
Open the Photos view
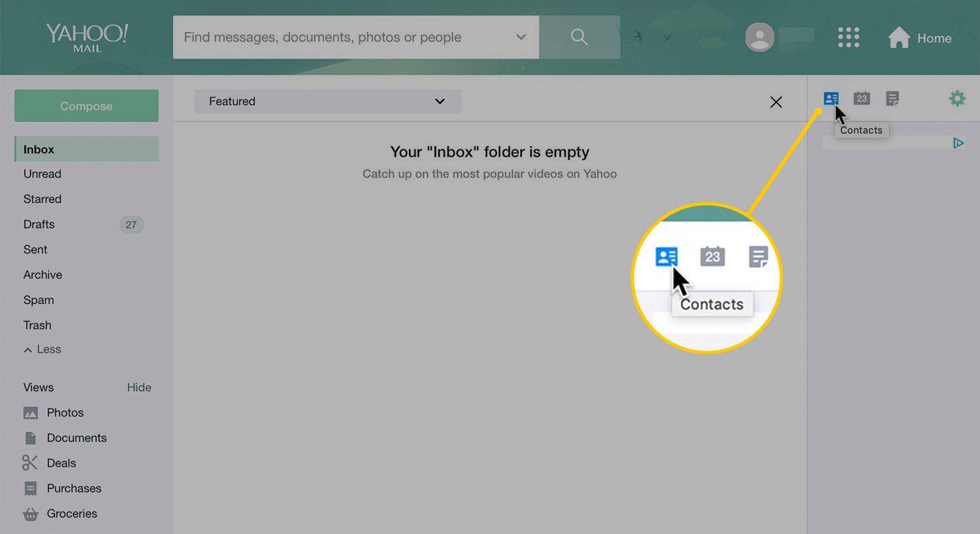pyautogui.click(x=65, y=413)
